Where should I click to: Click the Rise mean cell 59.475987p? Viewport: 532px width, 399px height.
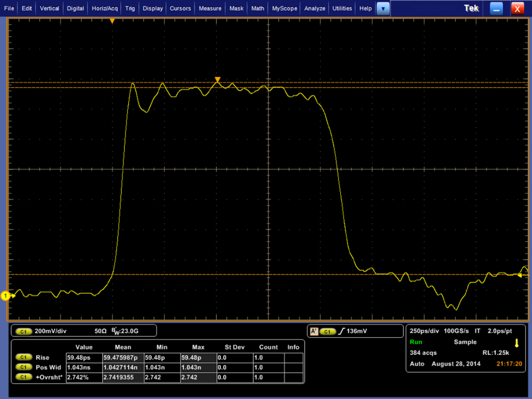[123, 357]
